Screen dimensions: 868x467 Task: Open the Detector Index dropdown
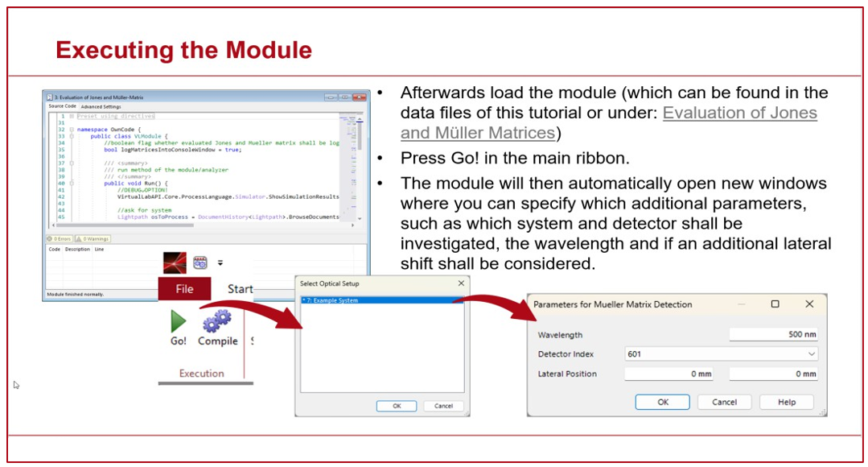812,354
